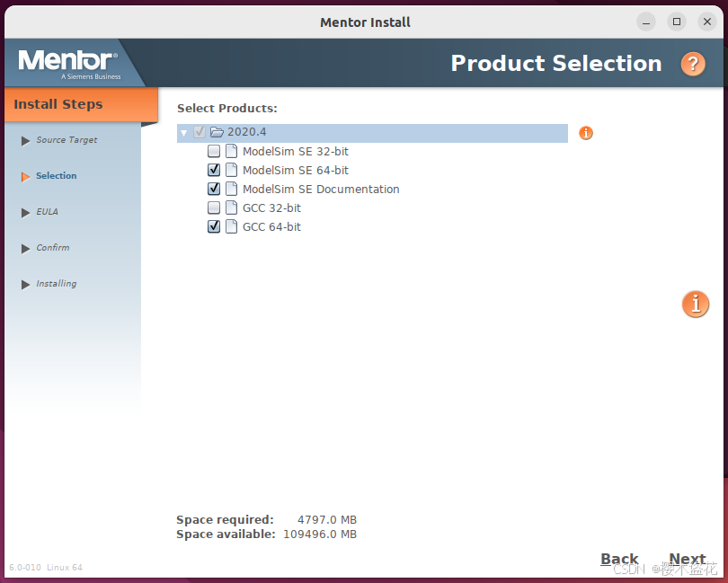Click the Confirm step arrow
Viewport: 728px width, 583px height.
point(25,249)
